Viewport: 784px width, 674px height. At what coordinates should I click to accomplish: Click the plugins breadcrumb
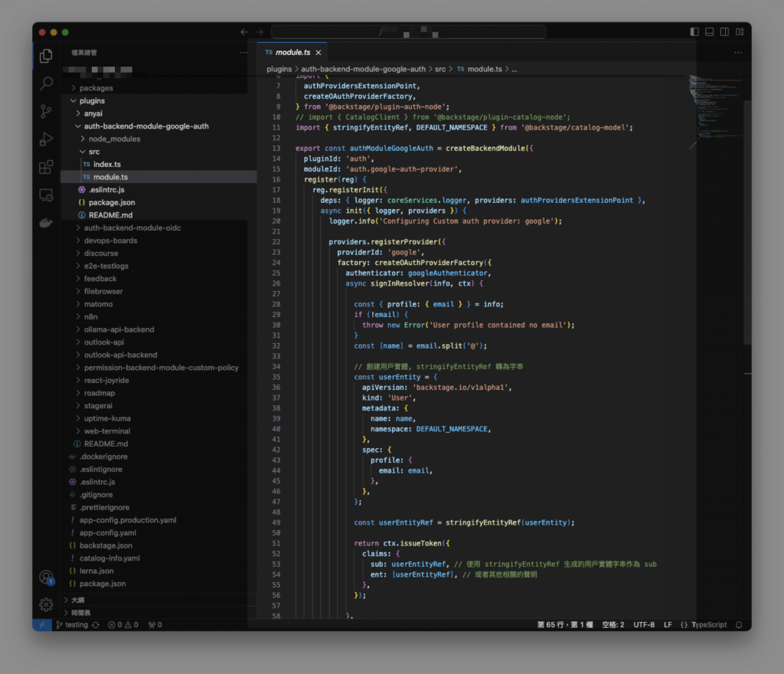click(x=279, y=69)
